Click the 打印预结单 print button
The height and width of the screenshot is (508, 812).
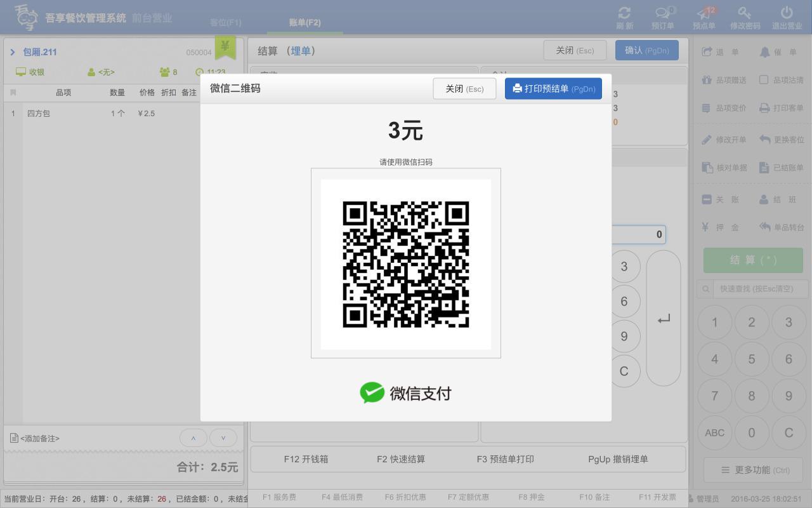coord(553,89)
